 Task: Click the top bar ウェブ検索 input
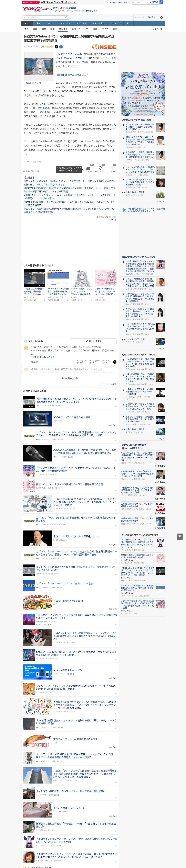[140, 2]
